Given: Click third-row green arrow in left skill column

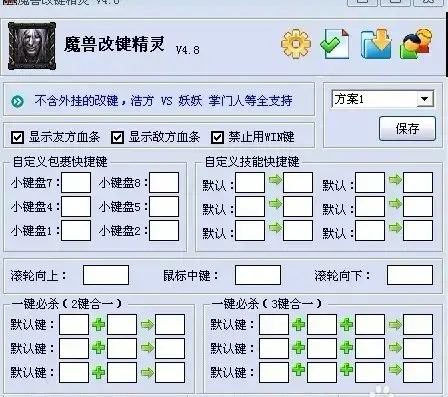Looking at the screenshot, I should tap(275, 228).
